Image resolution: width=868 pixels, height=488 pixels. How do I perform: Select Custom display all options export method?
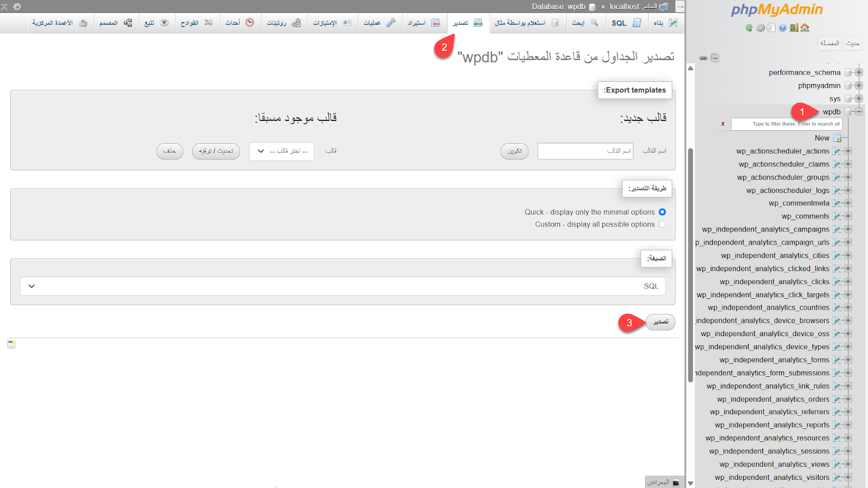coord(662,224)
